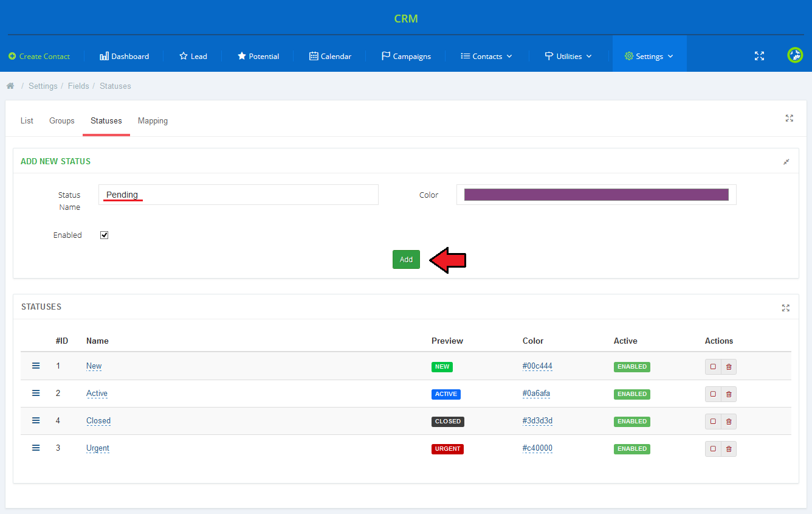Open the Lead menu item
The width and height of the screenshot is (812, 514).
[193, 56]
